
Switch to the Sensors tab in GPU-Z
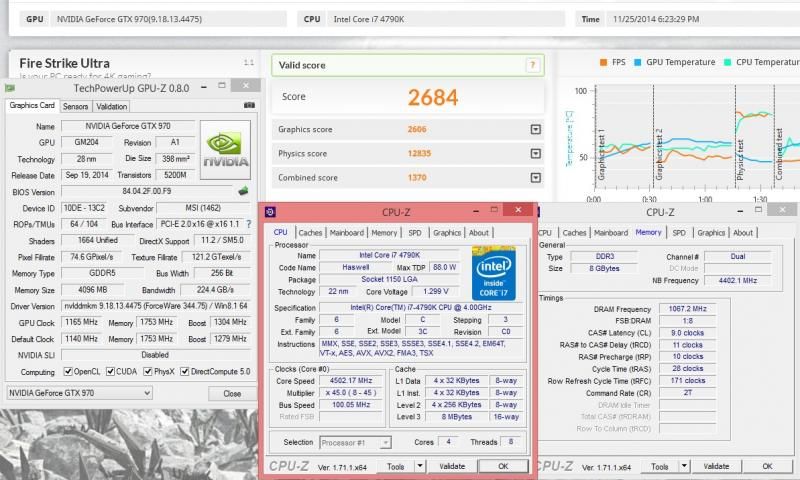tap(75, 106)
